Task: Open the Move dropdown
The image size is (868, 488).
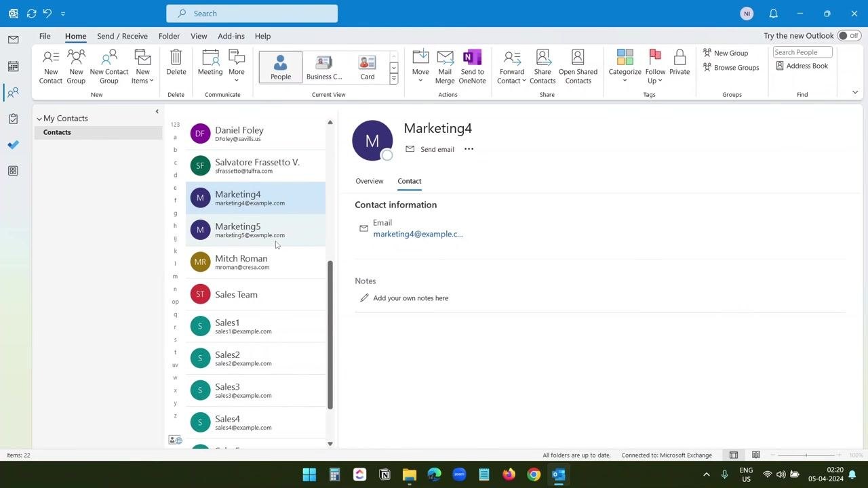Action: [420, 67]
